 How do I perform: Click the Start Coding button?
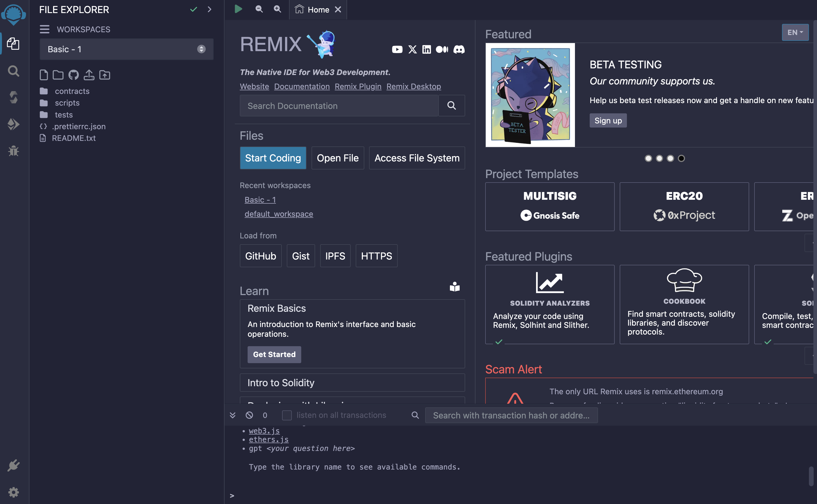pyautogui.click(x=273, y=158)
